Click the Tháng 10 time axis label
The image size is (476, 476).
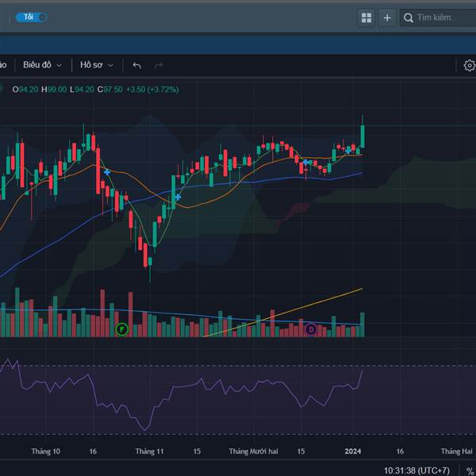pyautogui.click(x=46, y=451)
